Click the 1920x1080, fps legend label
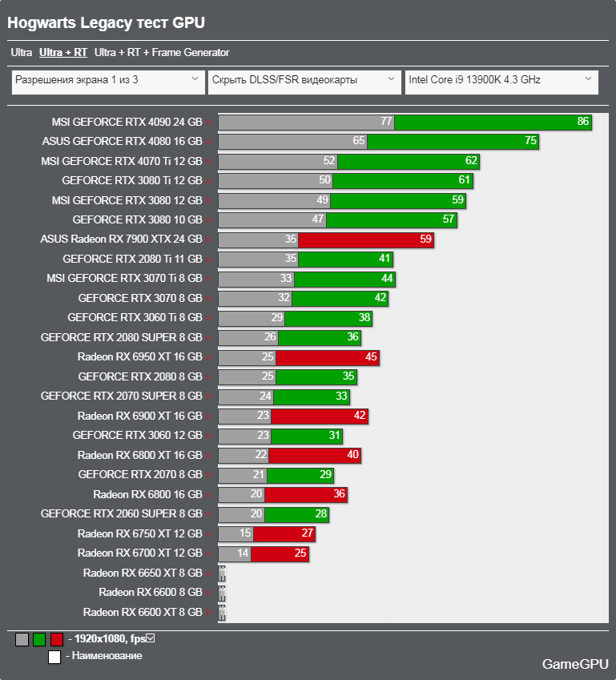616x680 pixels. 110,638
